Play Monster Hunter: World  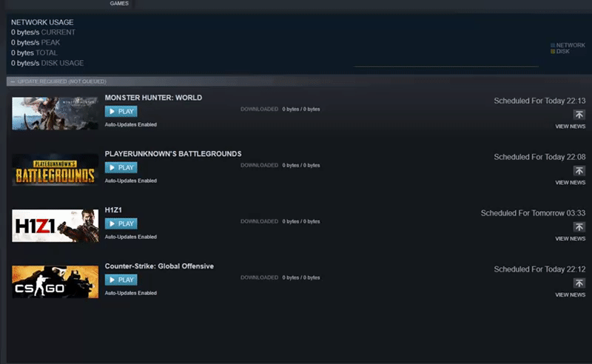[121, 112]
